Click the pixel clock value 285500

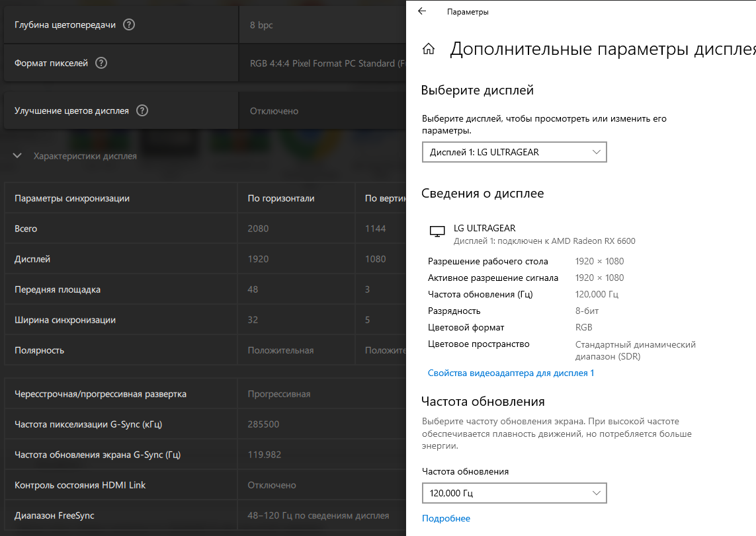point(263,424)
